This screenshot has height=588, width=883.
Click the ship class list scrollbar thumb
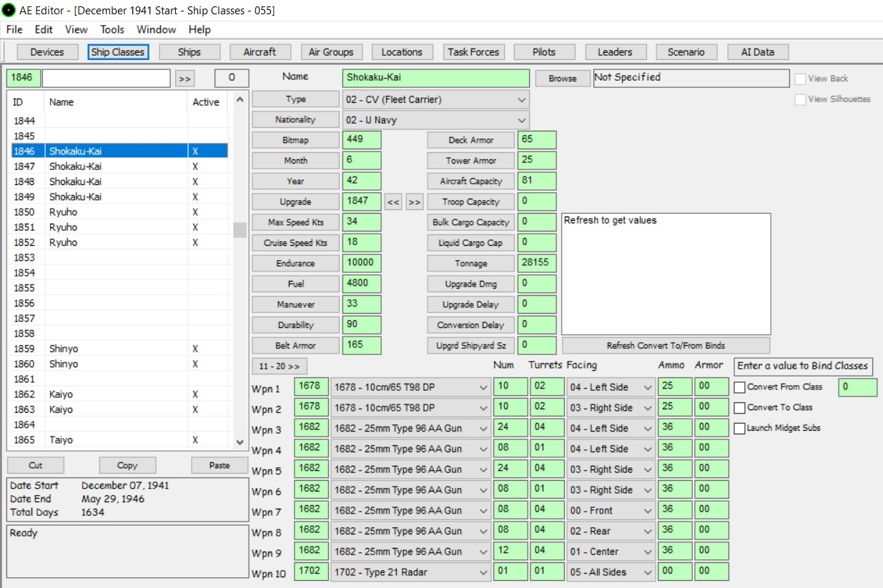point(240,230)
